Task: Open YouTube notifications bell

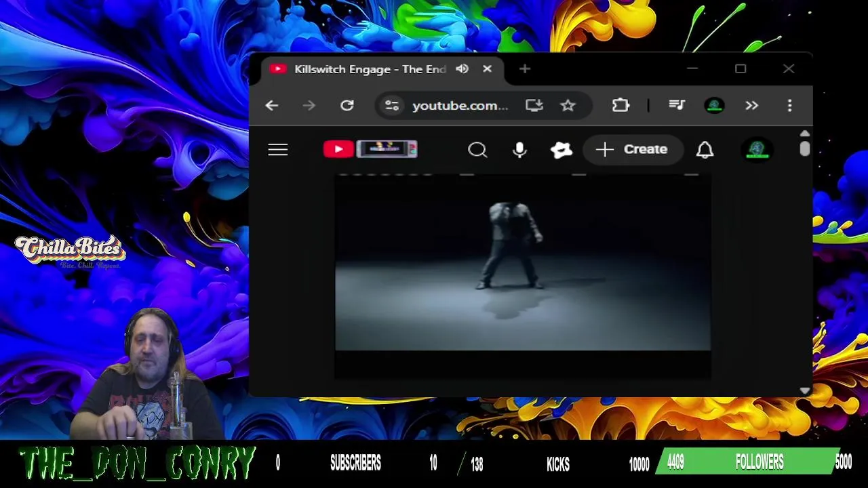Action: pyautogui.click(x=705, y=150)
